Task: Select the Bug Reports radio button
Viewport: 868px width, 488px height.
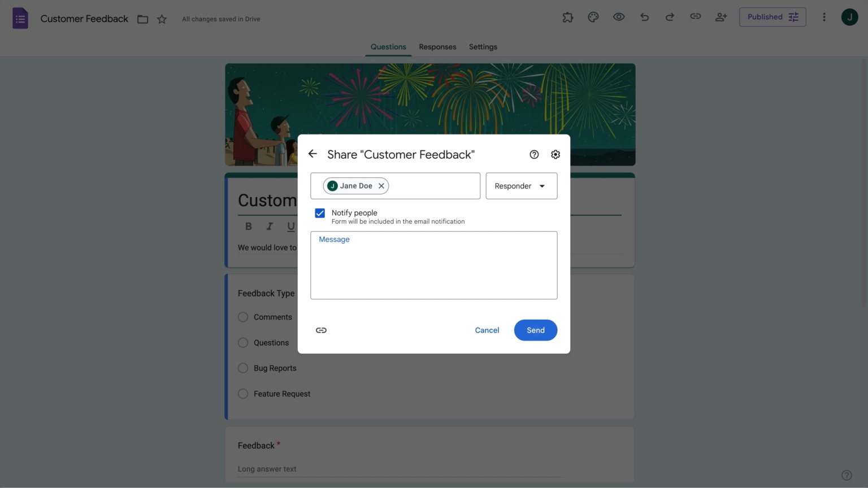Action: tap(243, 368)
